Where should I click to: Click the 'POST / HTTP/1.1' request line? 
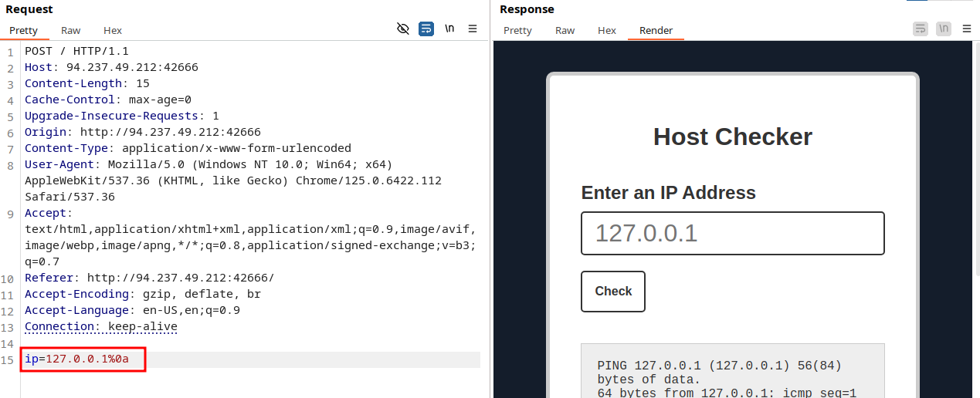tap(76, 51)
